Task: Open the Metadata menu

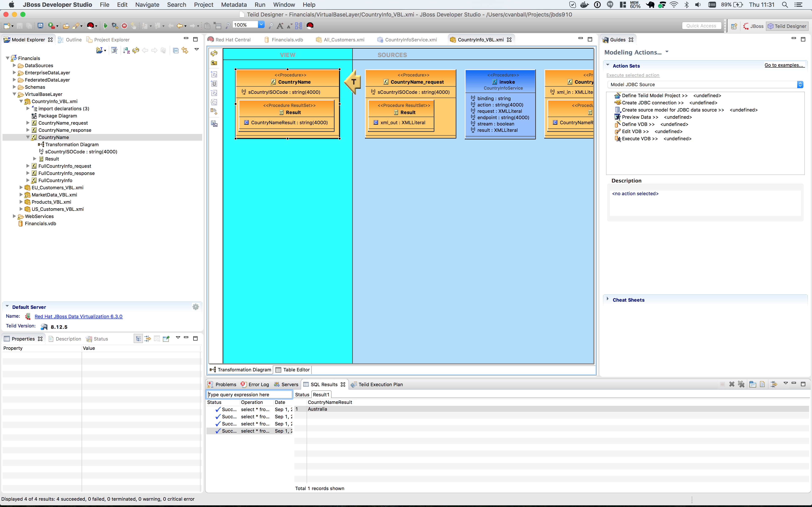Action: click(233, 5)
